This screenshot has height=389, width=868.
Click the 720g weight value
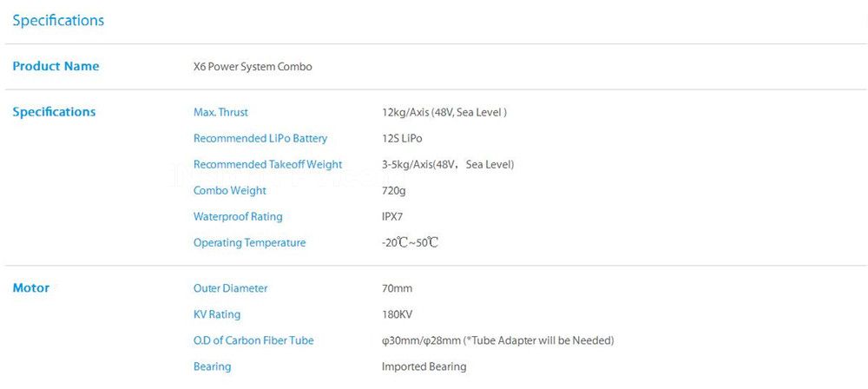tap(394, 190)
